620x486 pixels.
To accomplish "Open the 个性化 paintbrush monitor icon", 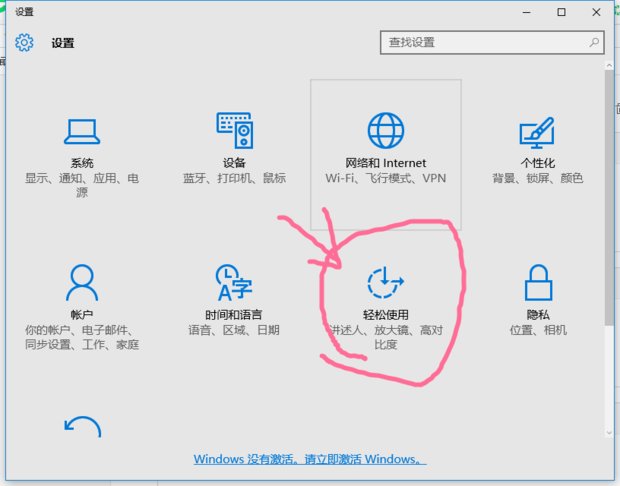I will tap(537, 132).
